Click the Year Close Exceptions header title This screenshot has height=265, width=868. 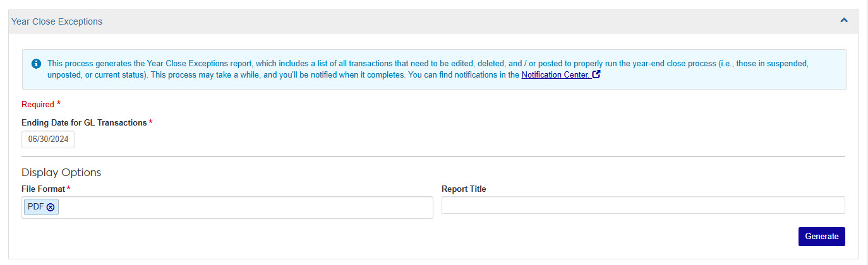(57, 21)
